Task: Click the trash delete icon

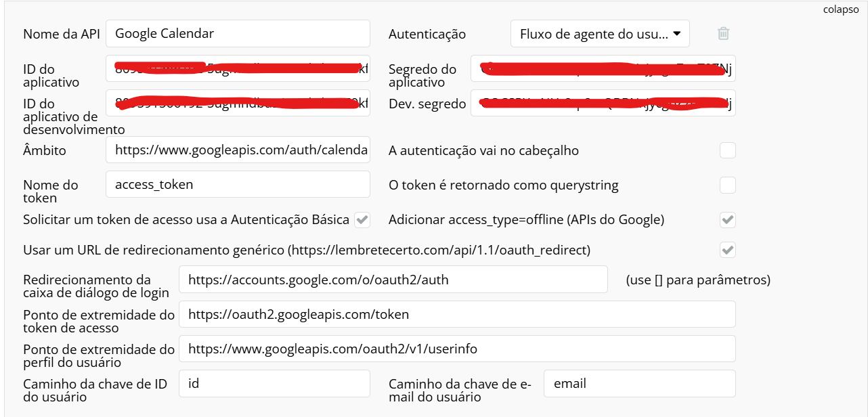Action: click(x=723, y=33)
